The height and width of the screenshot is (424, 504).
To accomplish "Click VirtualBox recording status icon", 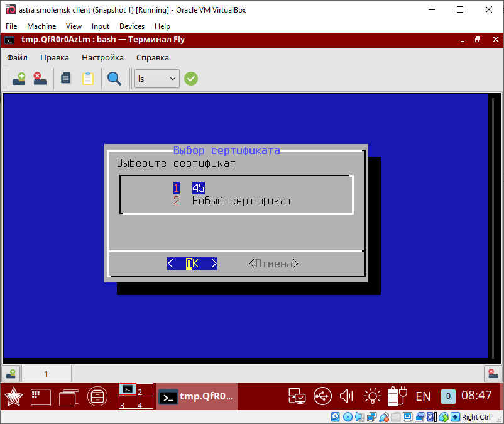I will click(419, 417).
